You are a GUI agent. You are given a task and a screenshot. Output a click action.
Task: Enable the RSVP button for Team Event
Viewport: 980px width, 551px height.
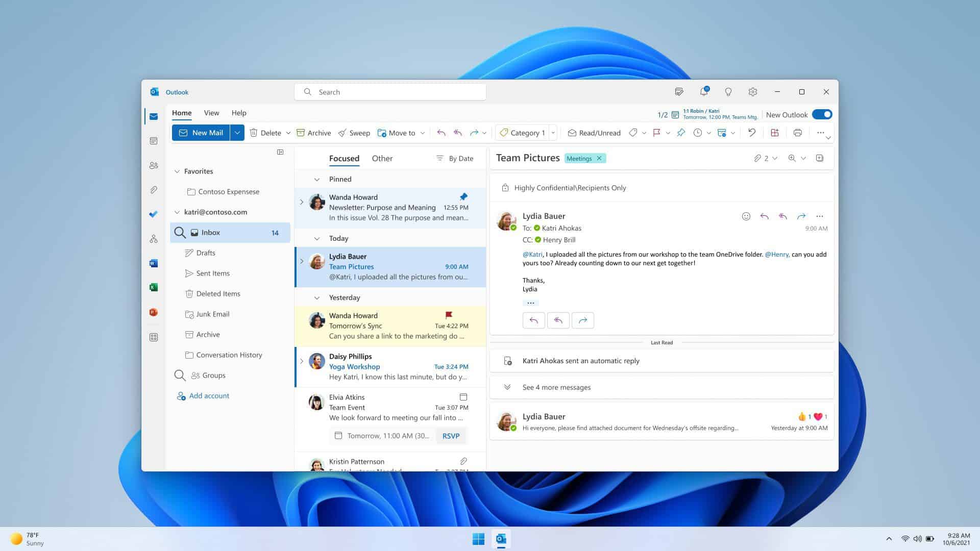[451, 435]
